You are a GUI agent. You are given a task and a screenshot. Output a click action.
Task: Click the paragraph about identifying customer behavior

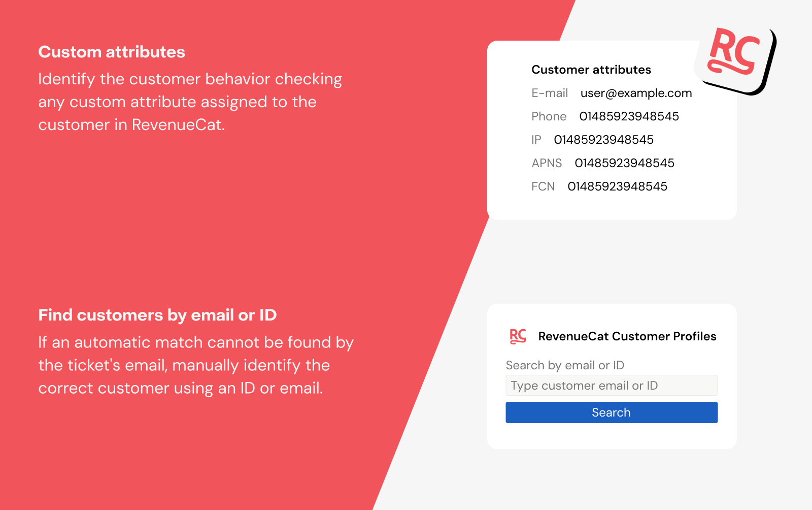(x=190, y=102)
